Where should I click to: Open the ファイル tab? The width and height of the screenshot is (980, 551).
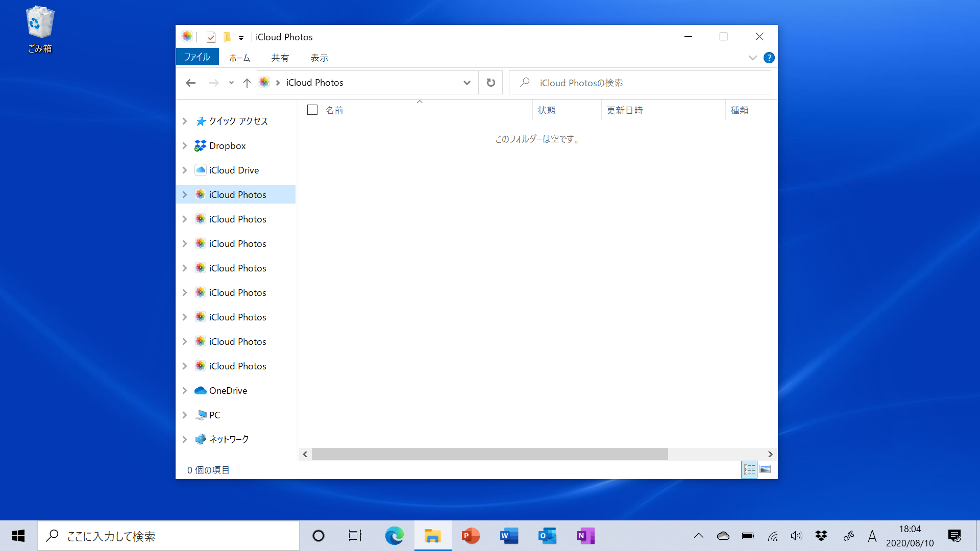point(197,57)
